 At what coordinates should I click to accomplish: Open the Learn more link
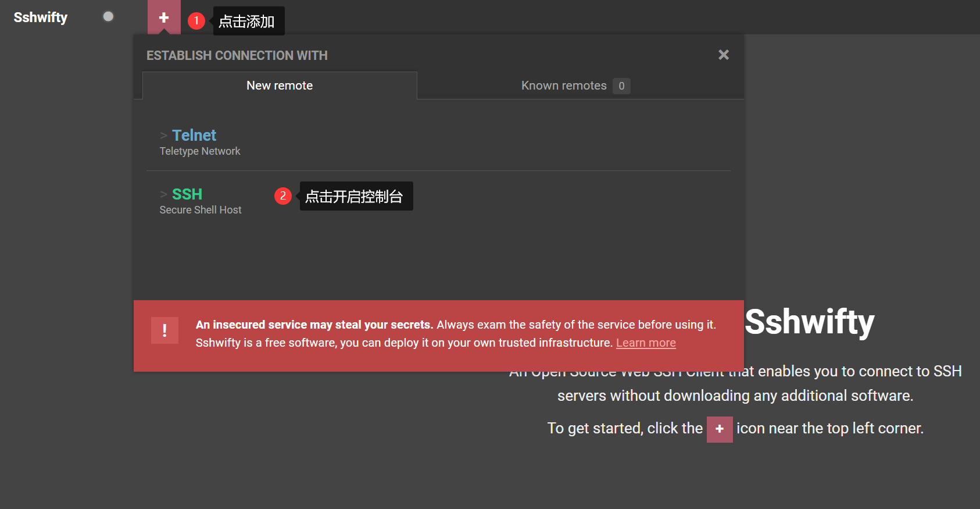coord(646,343)
